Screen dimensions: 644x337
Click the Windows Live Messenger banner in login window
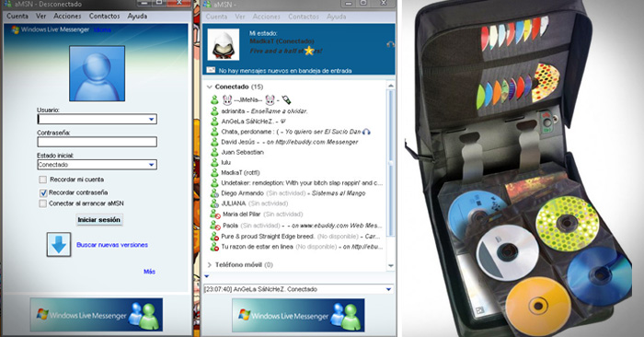(97, 315)
